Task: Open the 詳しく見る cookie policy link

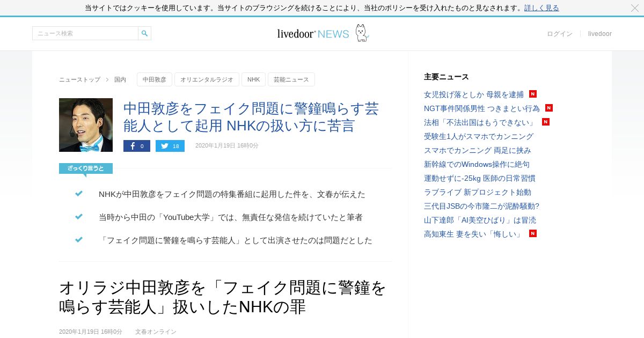Action: click(x=541, y=8)
